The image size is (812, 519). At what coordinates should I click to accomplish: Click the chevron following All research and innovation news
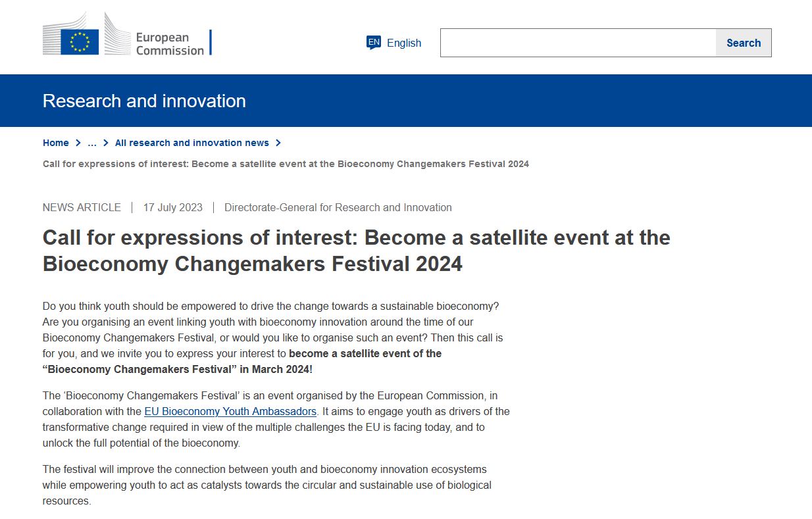click(279, 143)
